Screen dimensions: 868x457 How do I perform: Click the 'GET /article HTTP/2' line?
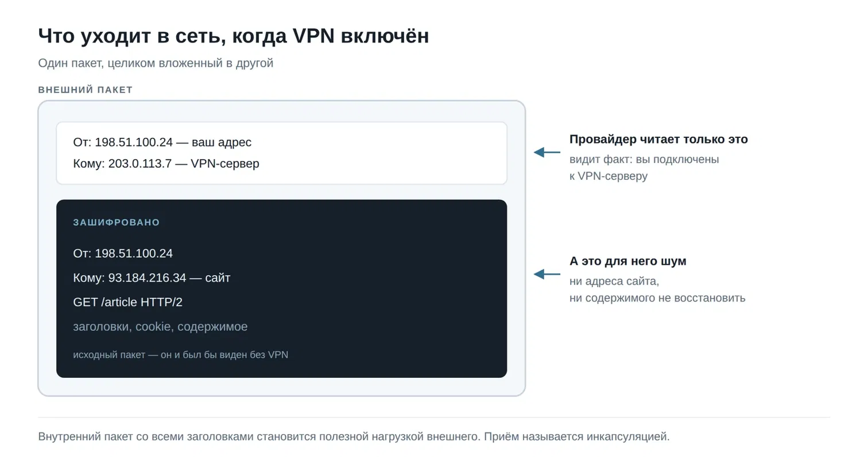[127, 303]
